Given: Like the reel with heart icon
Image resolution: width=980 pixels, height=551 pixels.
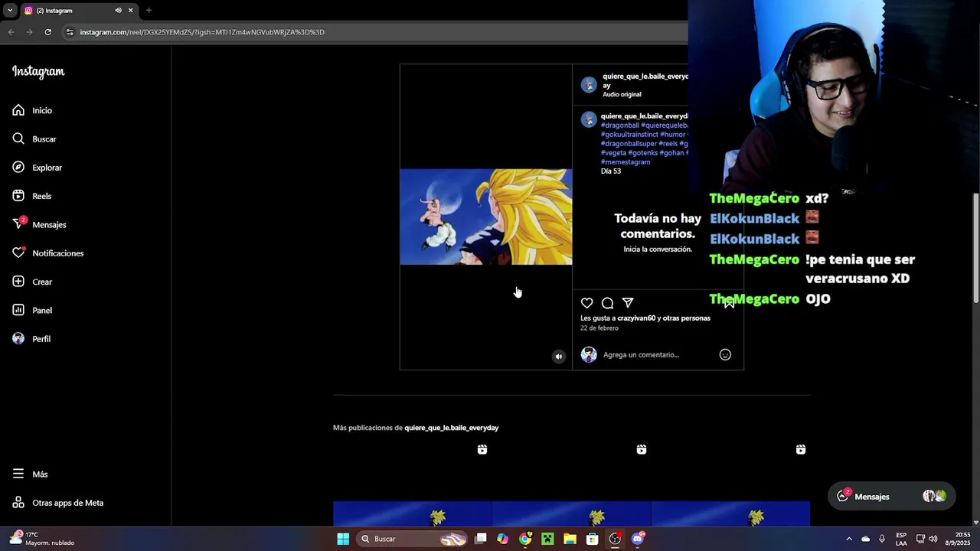Looking at the screenshot, I should [586, 303].
